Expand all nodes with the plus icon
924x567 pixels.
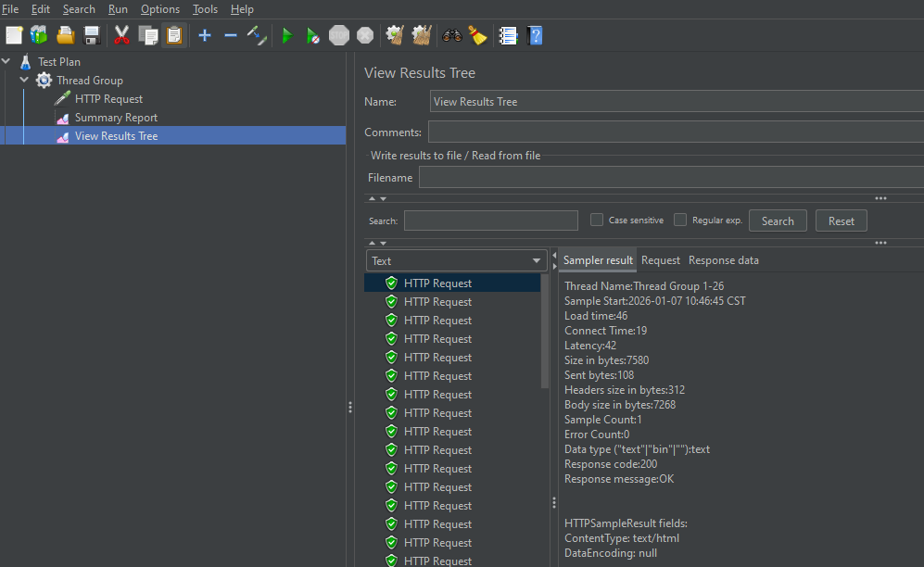click(x=205, y=36)
